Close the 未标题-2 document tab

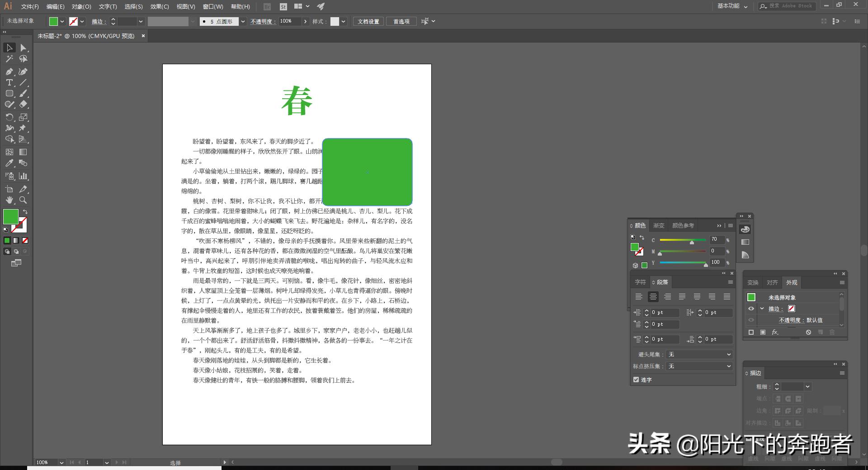[x=143, y=36]
